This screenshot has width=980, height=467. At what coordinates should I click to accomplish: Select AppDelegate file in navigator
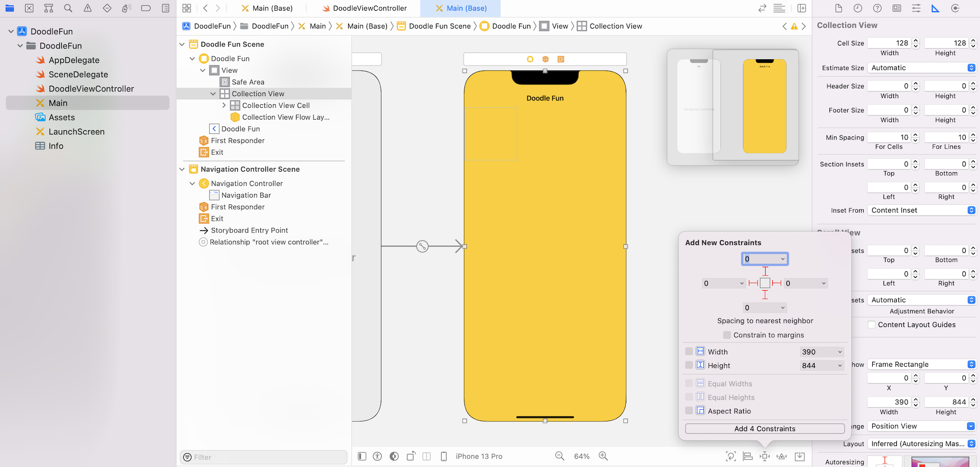point(74,60)
